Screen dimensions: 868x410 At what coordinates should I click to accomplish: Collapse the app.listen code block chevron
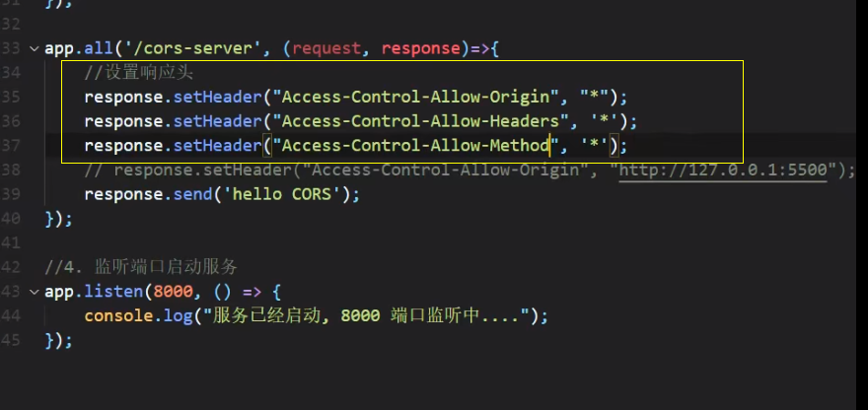click(x=35, y=292)
